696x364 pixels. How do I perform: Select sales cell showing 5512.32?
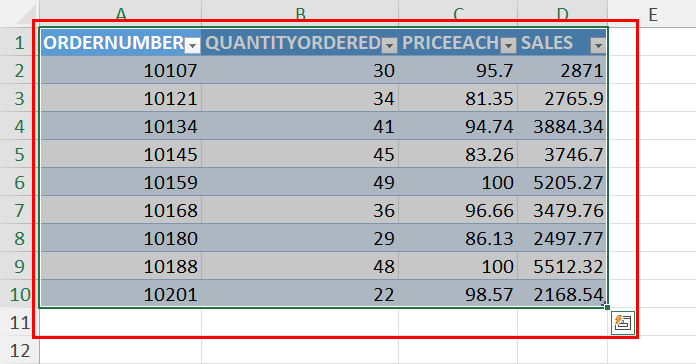click(x=562, y=265)
